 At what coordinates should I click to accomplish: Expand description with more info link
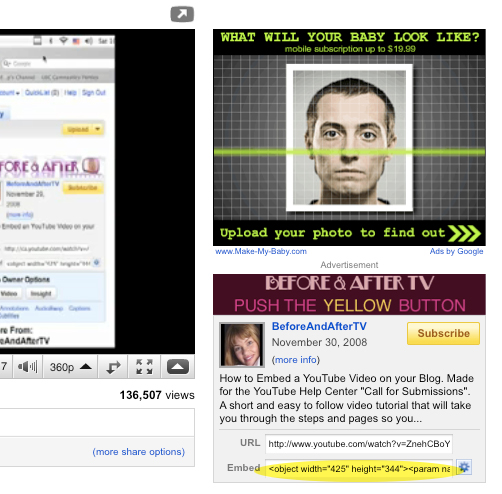point(295,360)
